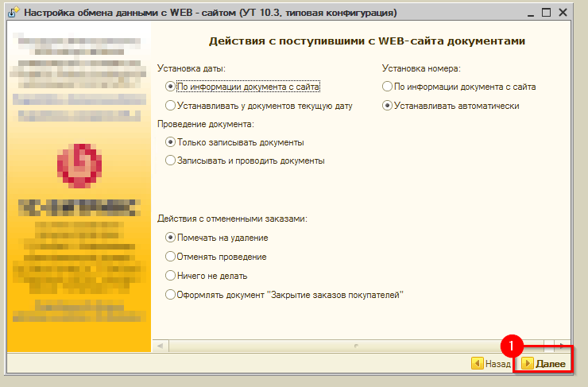This screenshot has height=387, width=588.
Task: Click the 1C application icon in title bar
Action: tap(13, 14)
